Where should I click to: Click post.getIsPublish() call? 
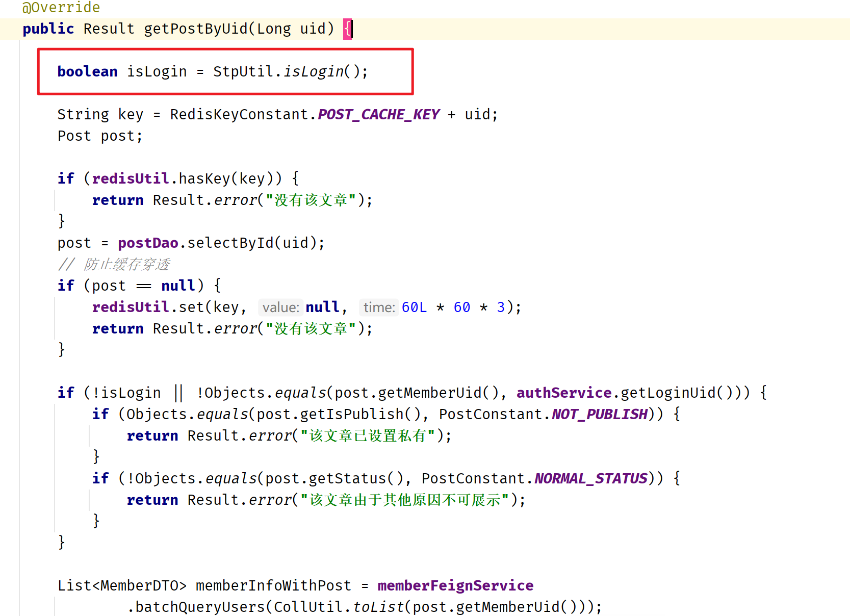point(339,414)
